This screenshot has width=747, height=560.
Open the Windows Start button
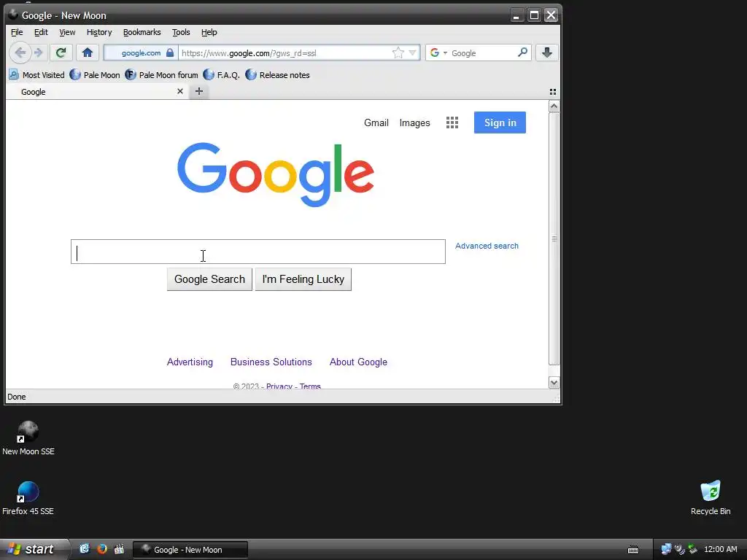pos(34,549)
